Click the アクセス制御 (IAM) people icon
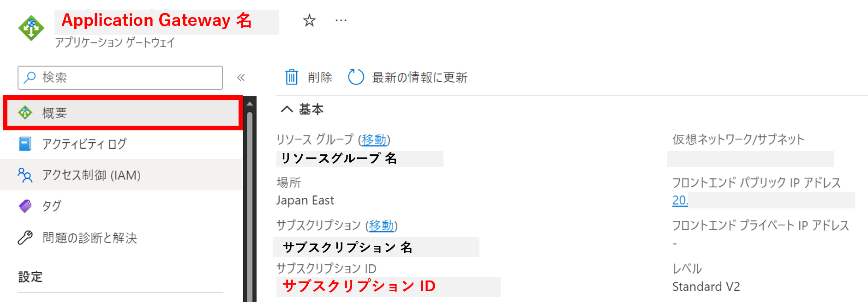This screenshot has height=305, width=868. [x=25, y=175]
